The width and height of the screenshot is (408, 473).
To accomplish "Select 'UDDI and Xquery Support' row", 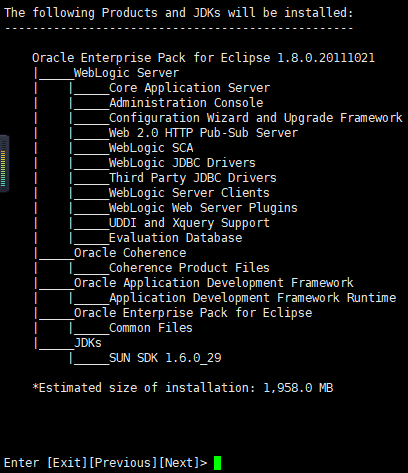I will coord(189,223).
